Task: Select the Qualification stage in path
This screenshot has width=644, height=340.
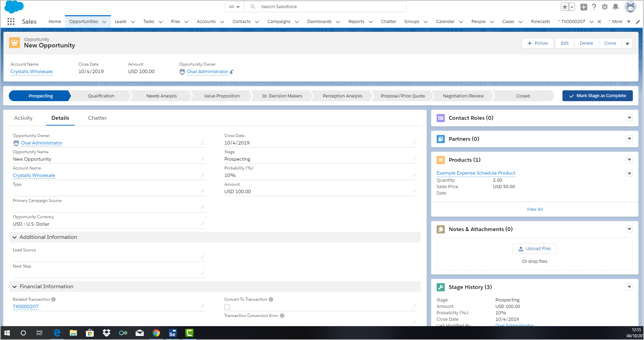Action: (x=101, y=96)
